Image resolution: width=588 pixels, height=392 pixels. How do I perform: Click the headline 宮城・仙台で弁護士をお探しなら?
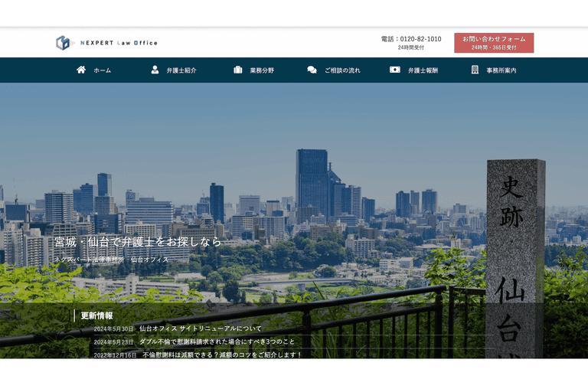(x=138, y=242)
